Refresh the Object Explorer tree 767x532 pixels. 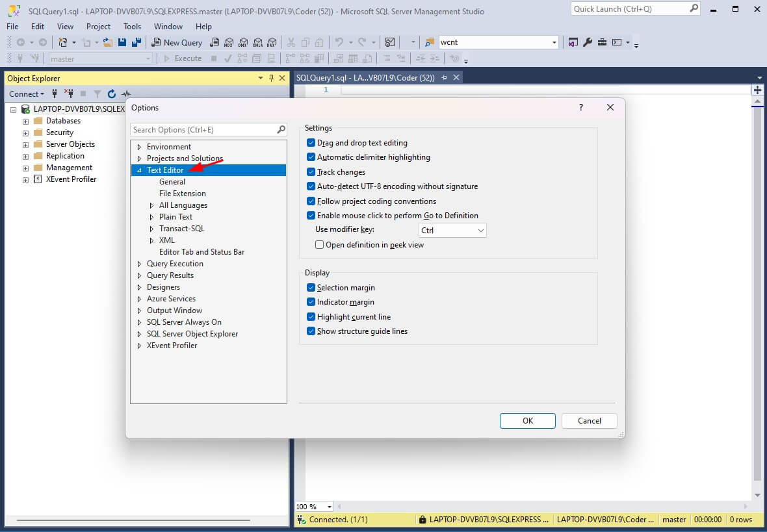[110, 94]
